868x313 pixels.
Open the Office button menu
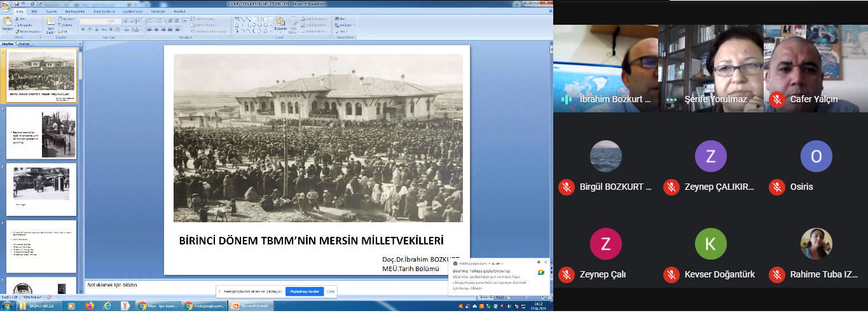tap(6, 6)
